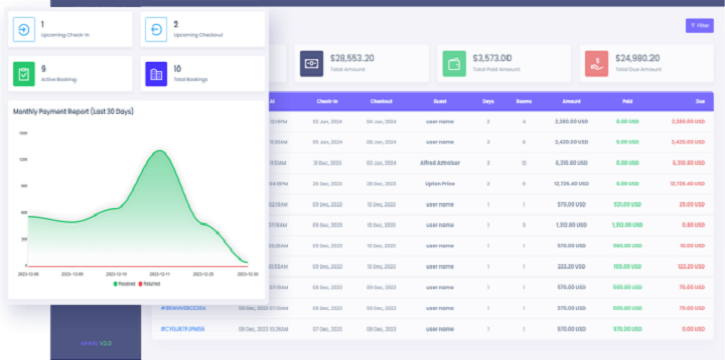The width and height of the screenshot is (725, 360).
Task: Click the Active Booking card label
Action: 59,79
